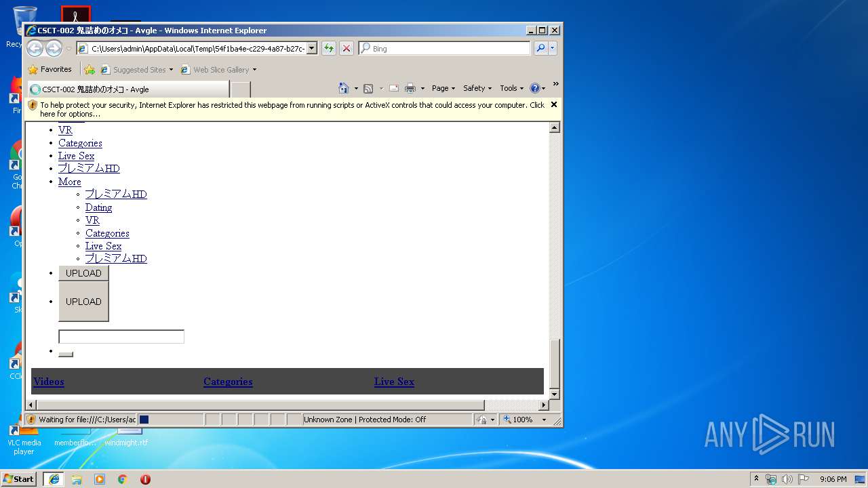
Task: Open a new blank tab
Action: pos(241,89)
